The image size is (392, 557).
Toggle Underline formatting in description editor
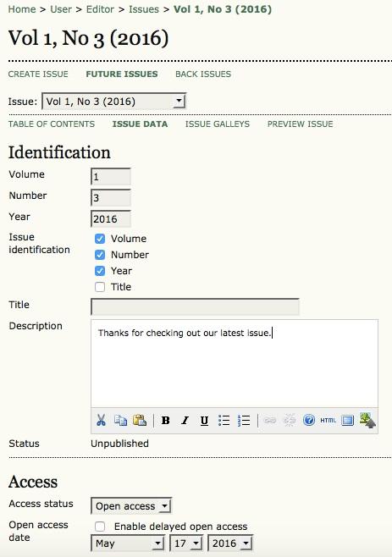coord(204,421)
